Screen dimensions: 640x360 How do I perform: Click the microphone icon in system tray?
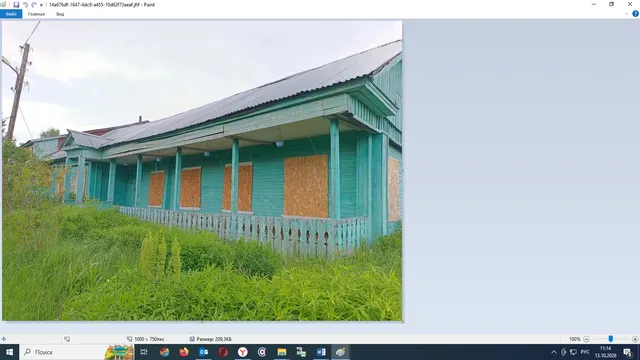[x=564, y=352]
